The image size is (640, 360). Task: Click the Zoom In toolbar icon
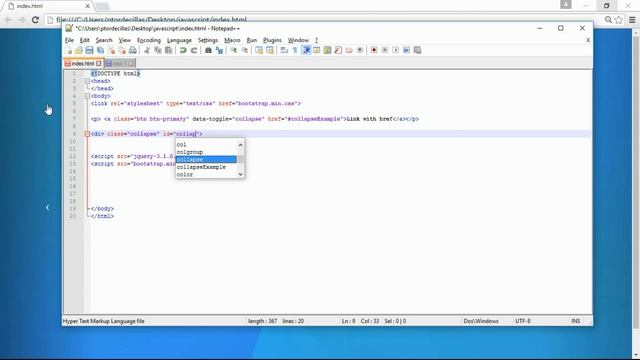point(233,50)
